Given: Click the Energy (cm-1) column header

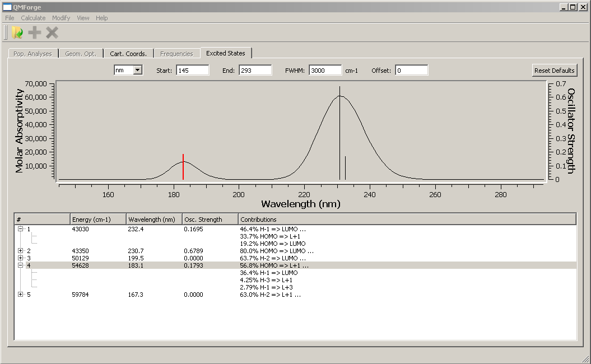Looking at the screenshot, I should (x=98, y=220).
